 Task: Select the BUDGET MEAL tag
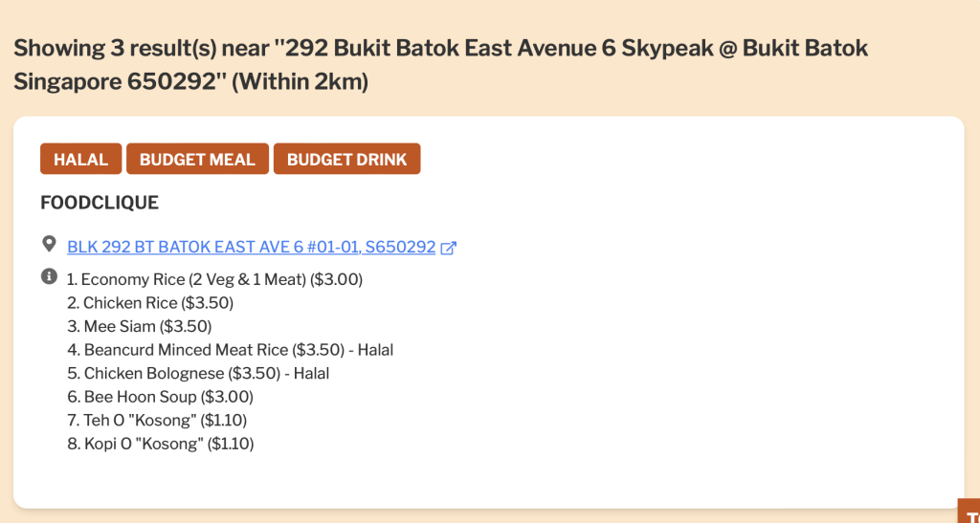(x=197, y=160)
